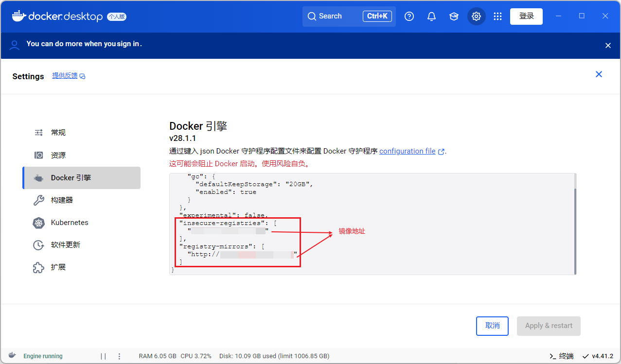Image resolution: width=621 pixels, height=364 pixels.
Task: Click the Kubernetes helm wheel icon
Action: coord(38,223)
